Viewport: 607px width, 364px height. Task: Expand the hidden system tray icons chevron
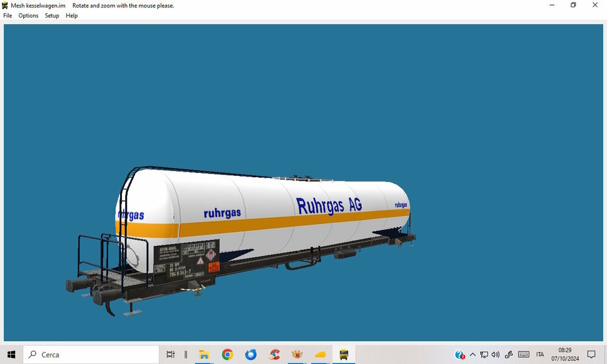pos(473,354)
